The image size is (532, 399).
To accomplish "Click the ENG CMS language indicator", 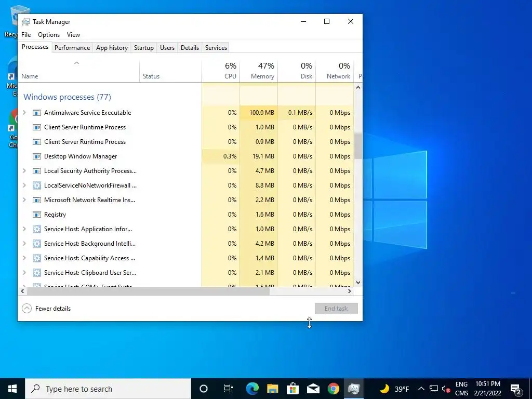I will point(461,389).
